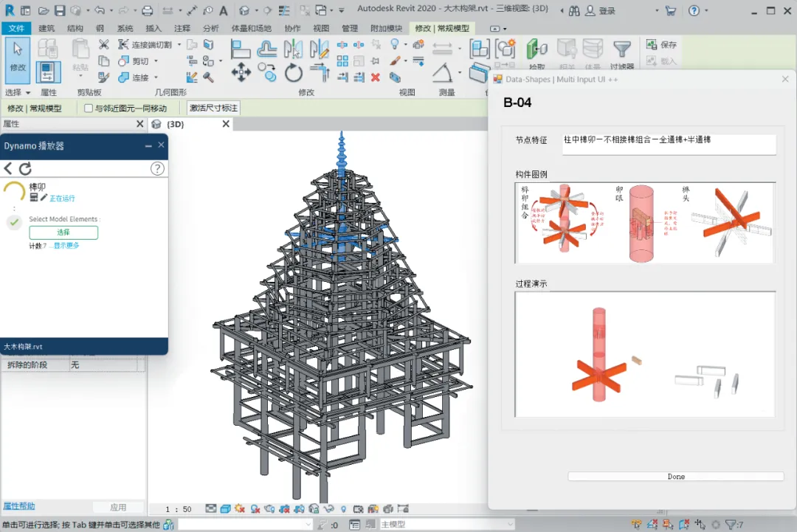797x532 pixels.
Task: Switch to the 注释 ribbon tab
Action: (x=182, y=29)
